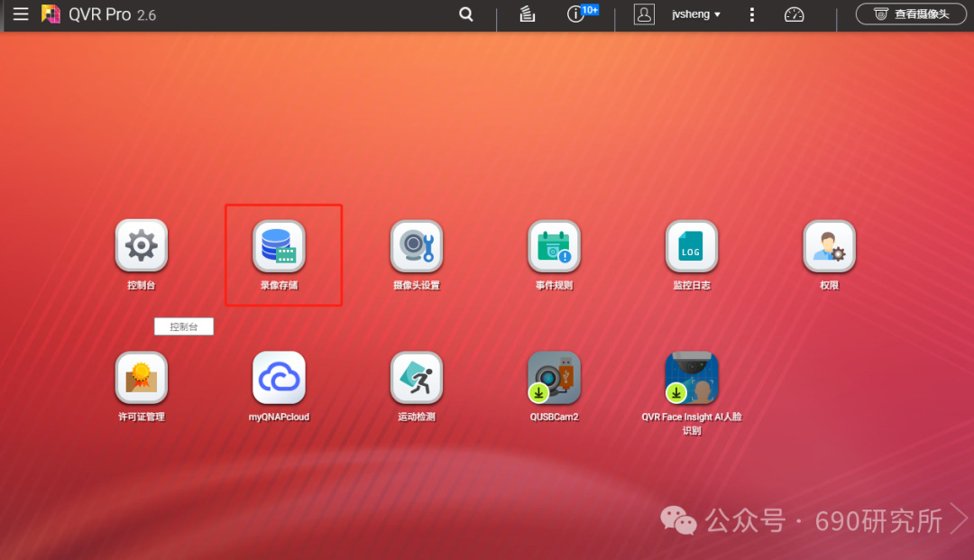Click the QVR Pro 2.6 title text

pos(113,14)
